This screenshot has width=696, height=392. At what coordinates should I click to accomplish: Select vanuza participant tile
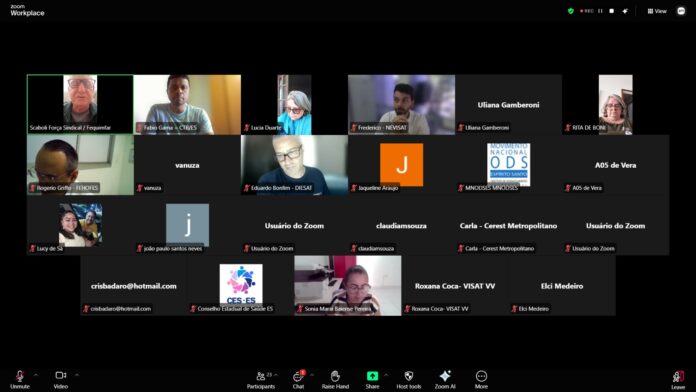coord(187,165)
